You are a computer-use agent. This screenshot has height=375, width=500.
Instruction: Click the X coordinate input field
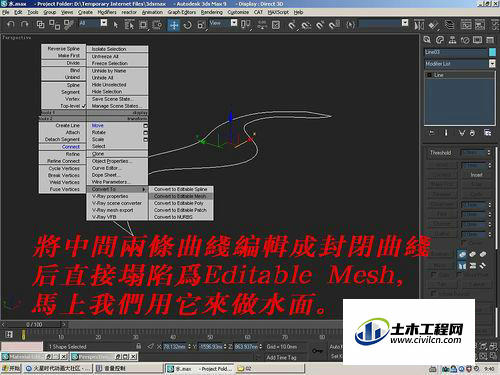pos(175,347)
